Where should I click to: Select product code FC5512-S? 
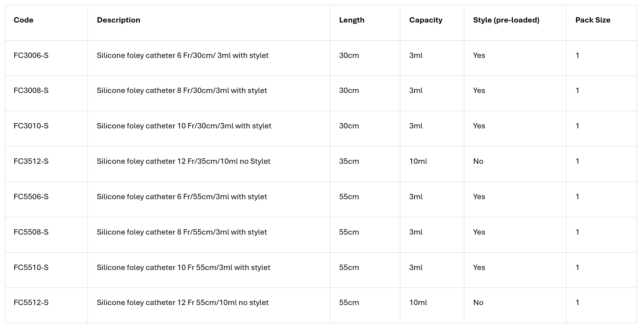point(31,303)
